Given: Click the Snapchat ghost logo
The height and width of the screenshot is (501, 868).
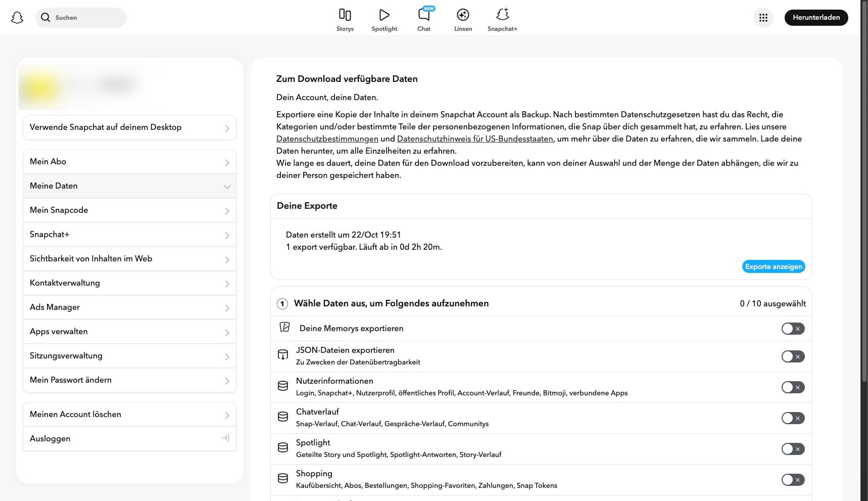Looking at the screenshot, I should click(17, 18).
